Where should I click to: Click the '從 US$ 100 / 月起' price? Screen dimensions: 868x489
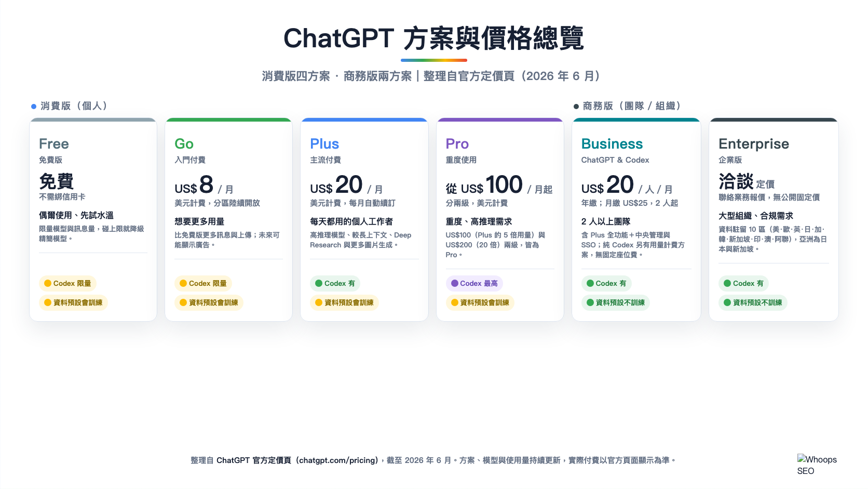coord(499,185)
